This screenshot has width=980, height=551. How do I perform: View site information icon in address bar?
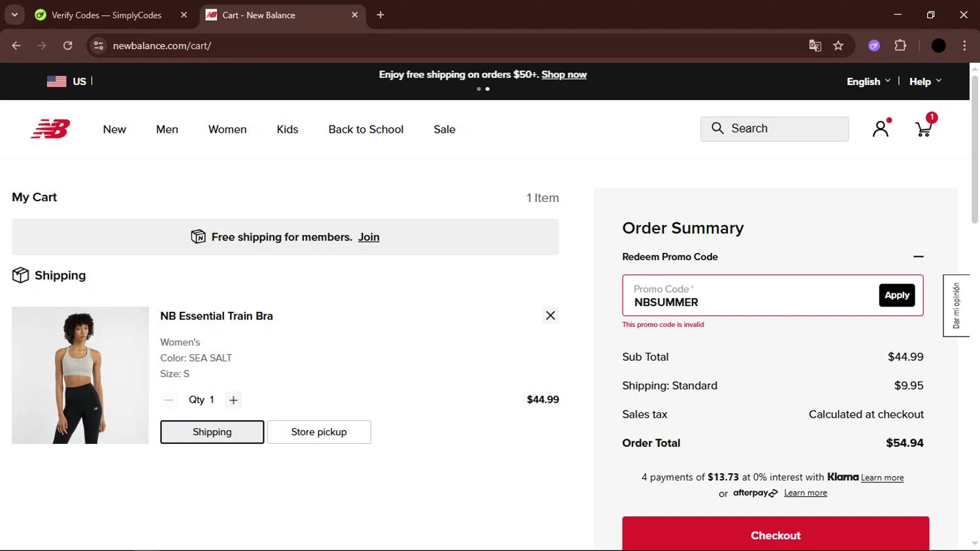(98, 46)
